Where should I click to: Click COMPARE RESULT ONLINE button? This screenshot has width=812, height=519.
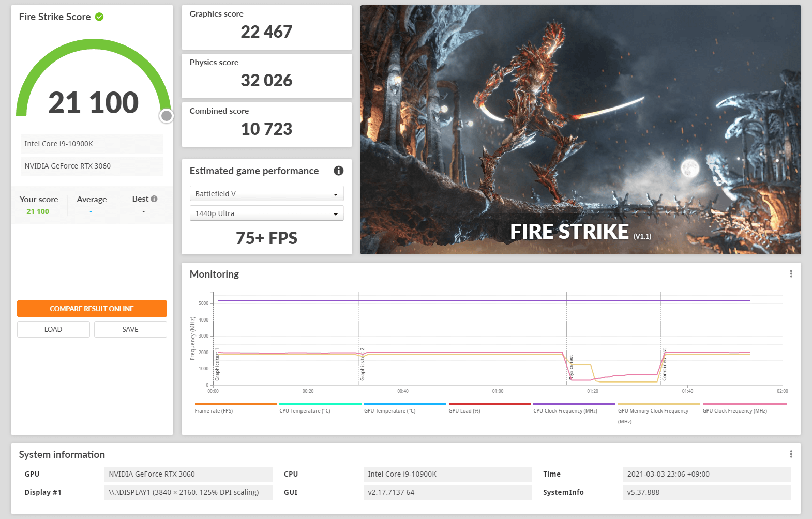coord(92,309)
